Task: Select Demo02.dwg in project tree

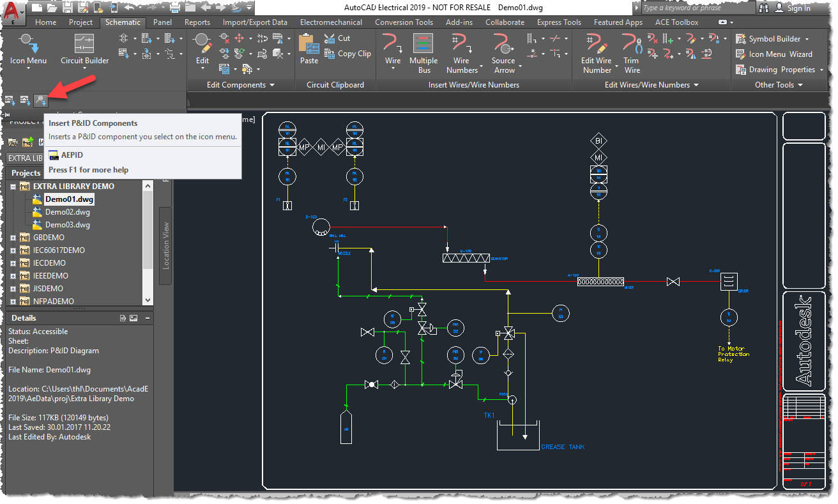Action: (67, 212)
